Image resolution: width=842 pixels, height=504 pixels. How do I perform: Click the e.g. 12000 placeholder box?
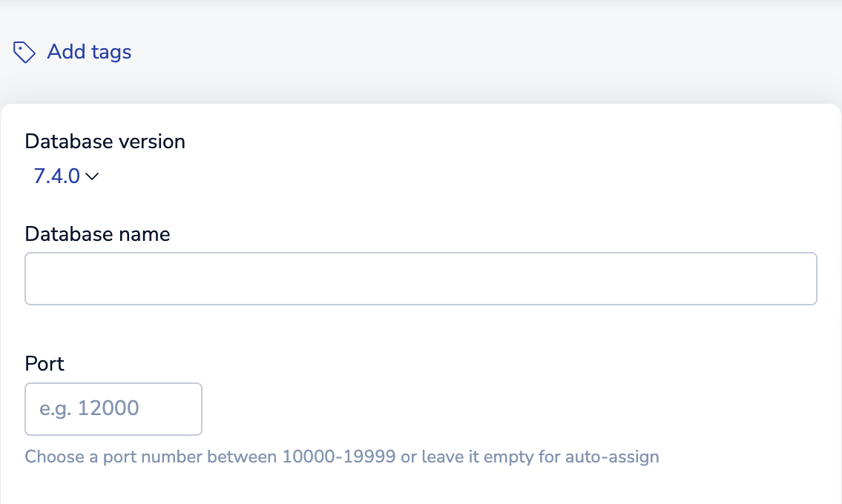(x=114, y=409)
